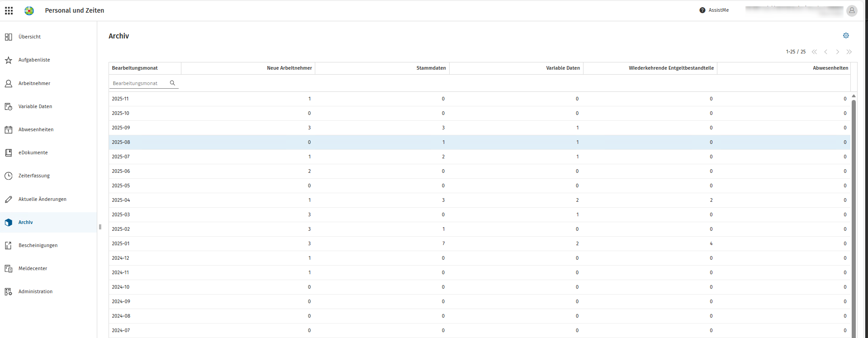This screenshot has height=338, width=868.
Task: Click the colorful application logo
Action: 29,10
